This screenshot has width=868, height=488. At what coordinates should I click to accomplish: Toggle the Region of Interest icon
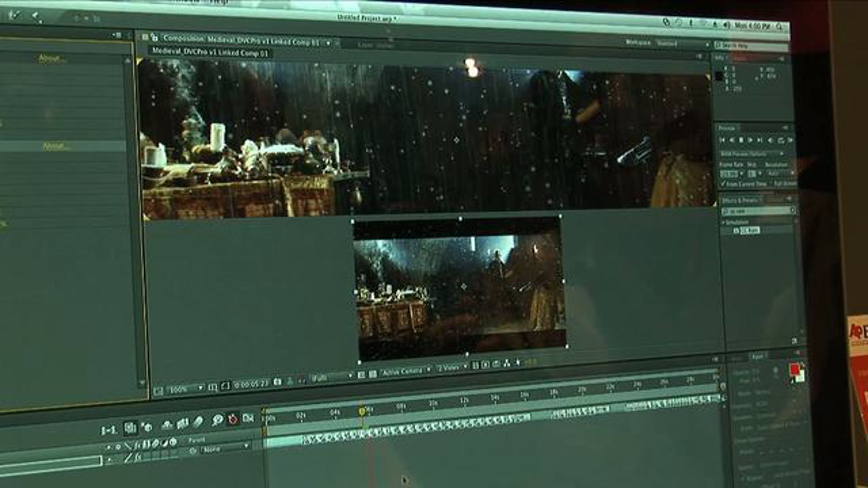point(361,375)
